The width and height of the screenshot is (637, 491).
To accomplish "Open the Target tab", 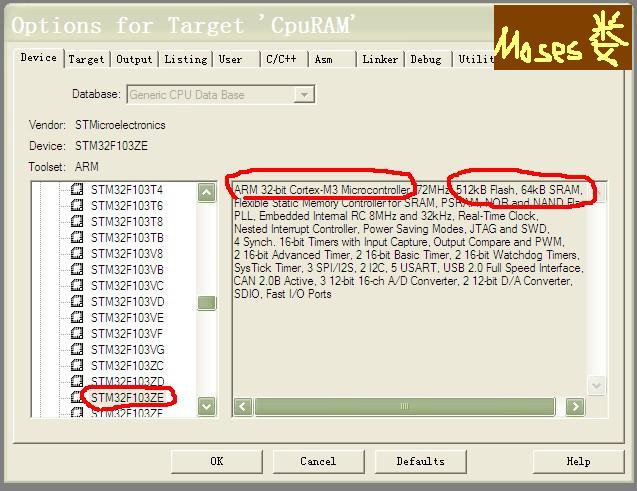I will coord(86,60).
